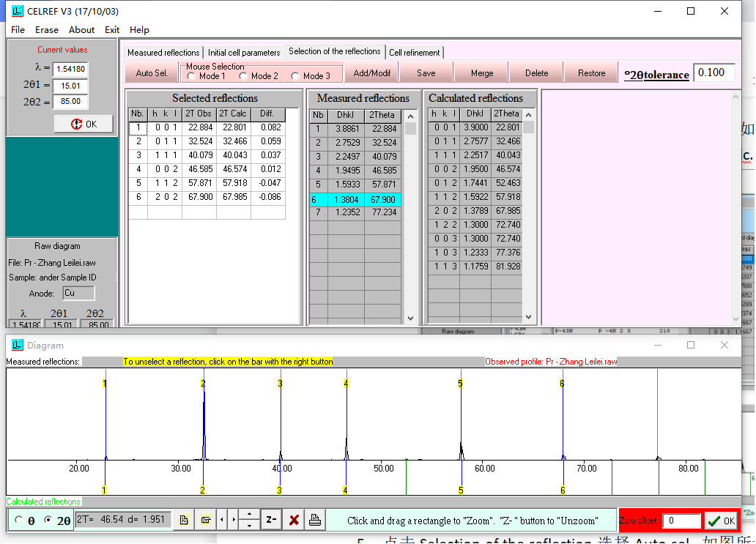Viewport: 756px width, 544px height.
Task: Click the open file folder icon
Action: (x=206, y=520)
